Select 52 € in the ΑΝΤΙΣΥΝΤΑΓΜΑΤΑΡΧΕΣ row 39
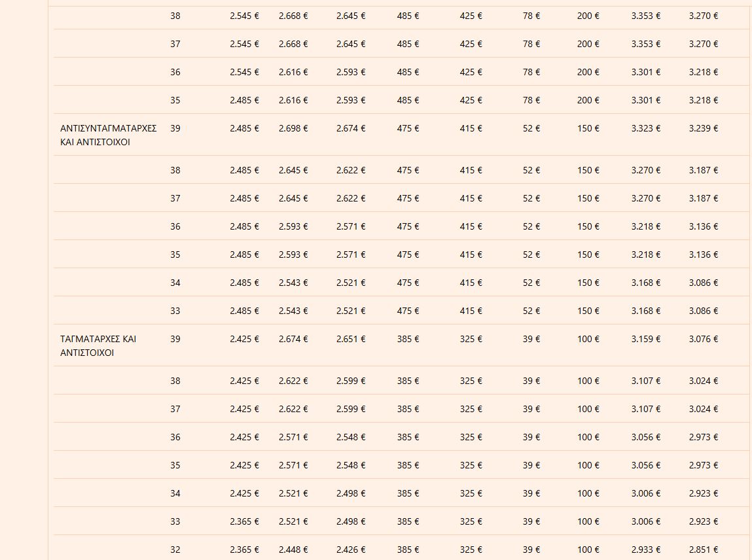This screenshot has width=752, height=560. [x=531, y=129]
